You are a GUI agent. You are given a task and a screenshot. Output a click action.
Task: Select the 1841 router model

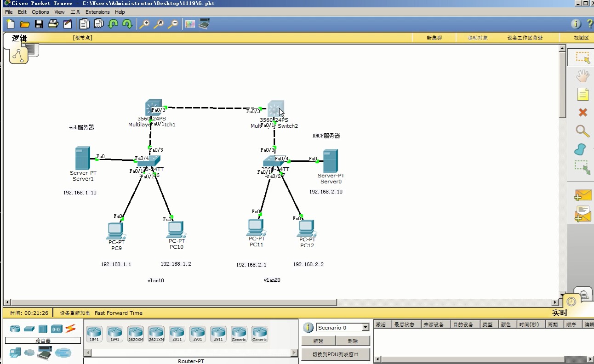94,334
